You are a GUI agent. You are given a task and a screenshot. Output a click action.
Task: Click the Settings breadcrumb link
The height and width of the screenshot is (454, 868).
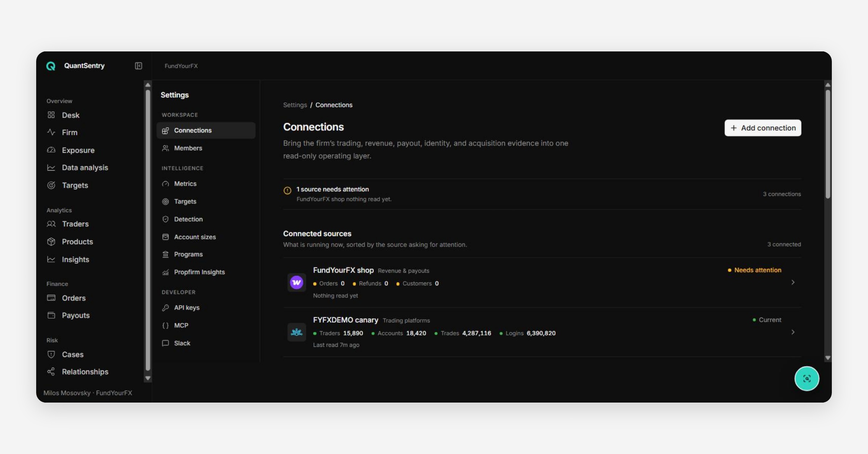295,105
